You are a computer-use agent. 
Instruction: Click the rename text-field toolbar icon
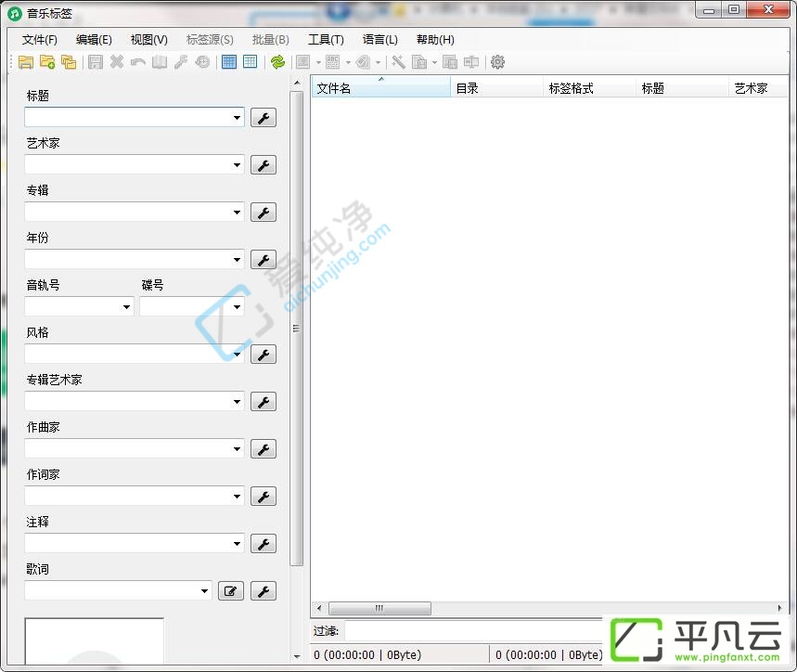tap(471, 62)
